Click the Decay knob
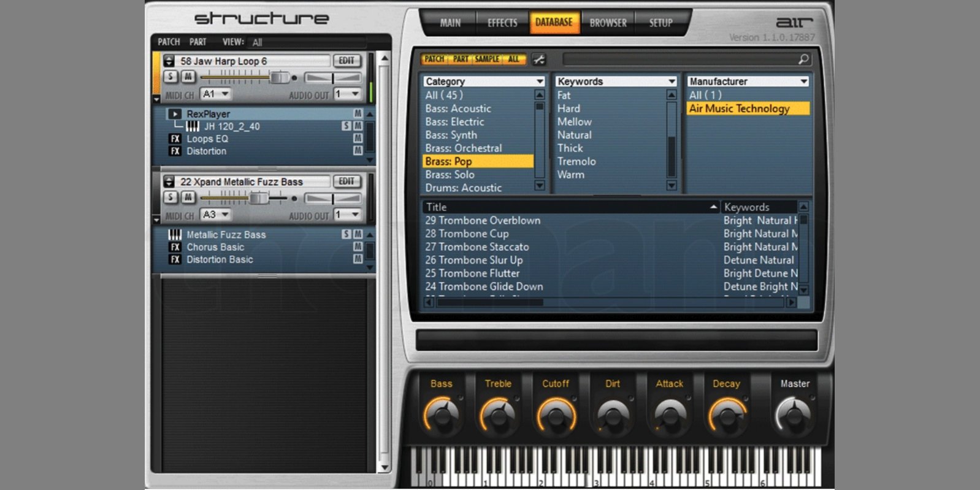Viewport: 980px width, 490px height. (x=727, y=416)
